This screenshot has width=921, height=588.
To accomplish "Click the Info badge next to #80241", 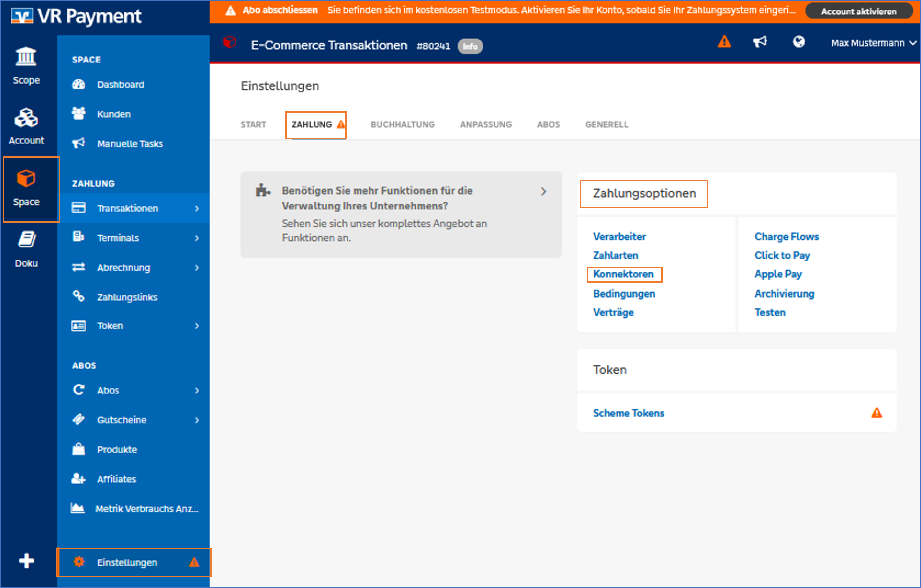I will click(x=470, y=46).
